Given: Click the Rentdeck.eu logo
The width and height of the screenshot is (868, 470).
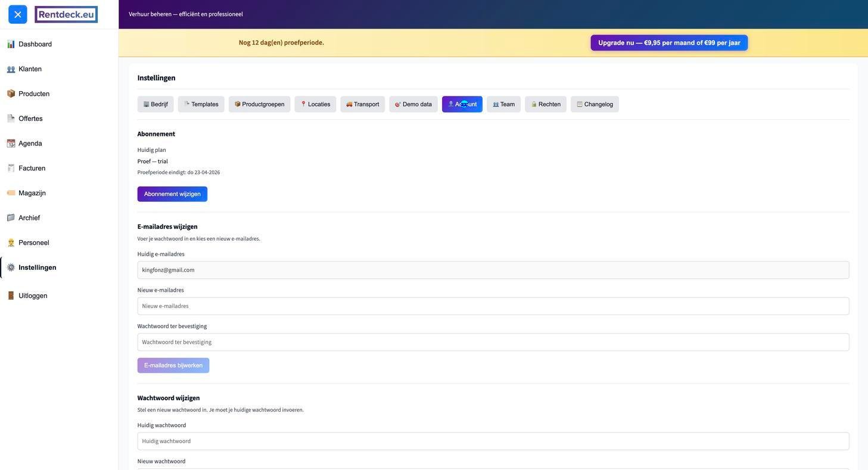Looking at the screenshot, I should pos(66,14).
